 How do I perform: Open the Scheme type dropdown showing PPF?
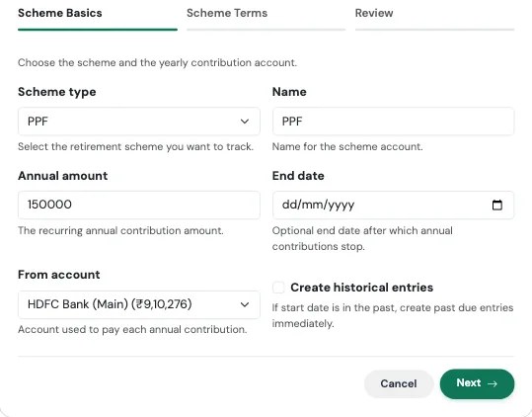coord(139,122)
